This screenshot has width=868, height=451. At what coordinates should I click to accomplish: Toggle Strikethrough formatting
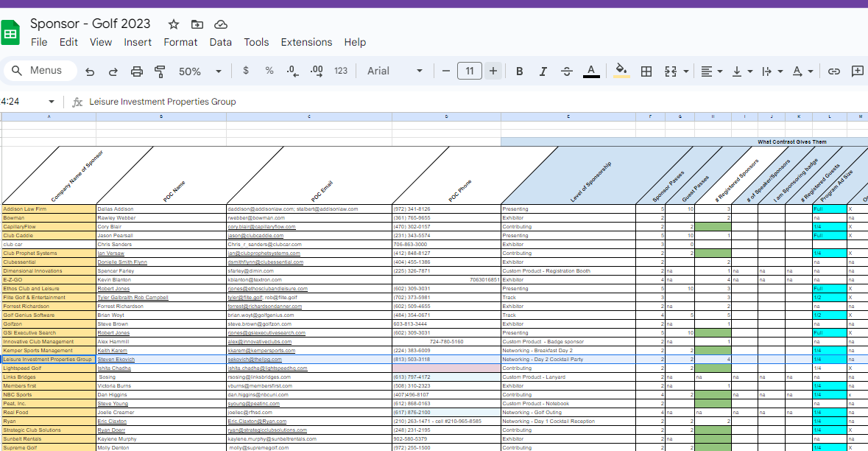pyautogui.click(x=567, y=71)
